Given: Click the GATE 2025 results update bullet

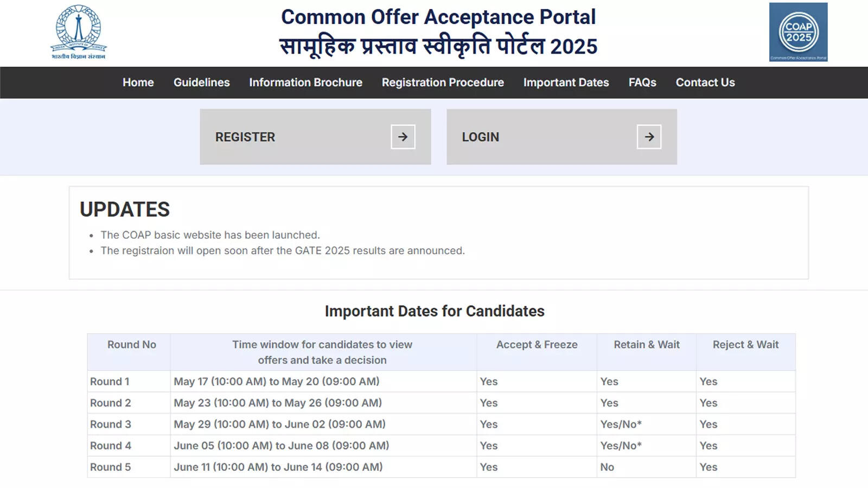Looking at the screenshot, I should tap(283, 251).
